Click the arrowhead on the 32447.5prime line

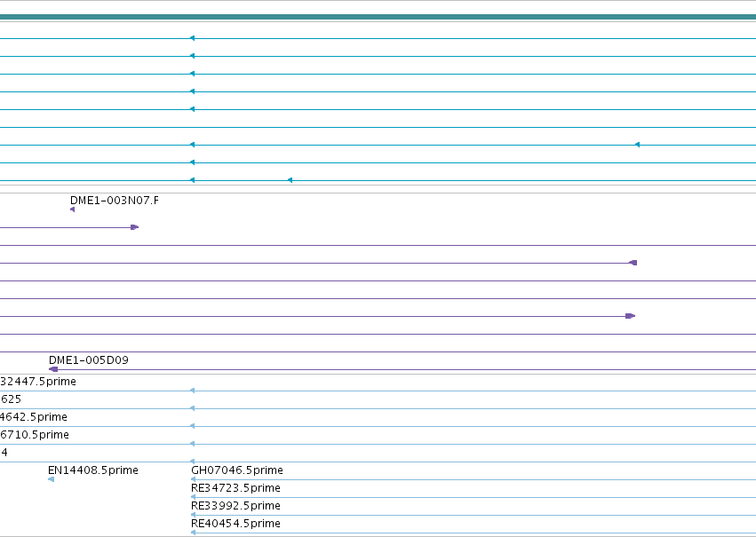pos(193,391)
